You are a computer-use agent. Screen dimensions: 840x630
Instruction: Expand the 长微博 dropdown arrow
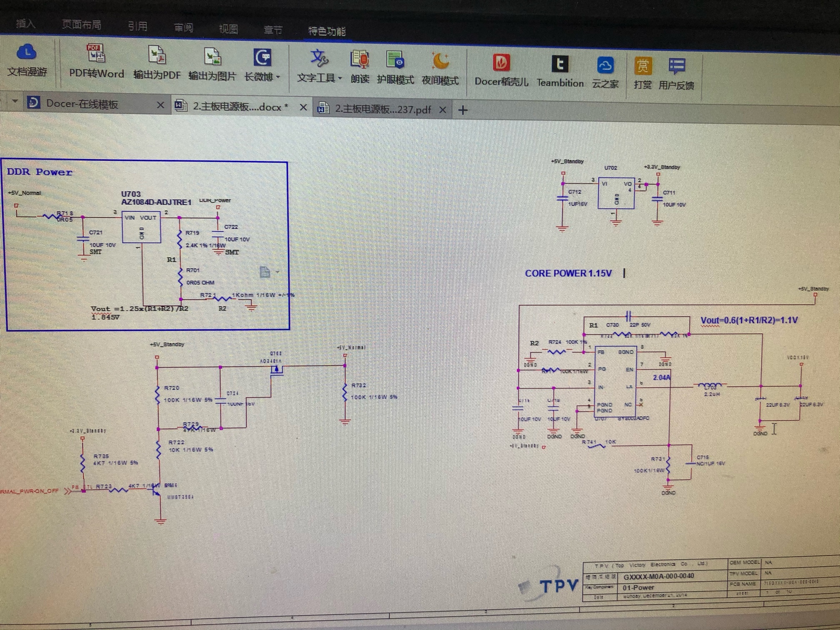[x=278, y=77]
